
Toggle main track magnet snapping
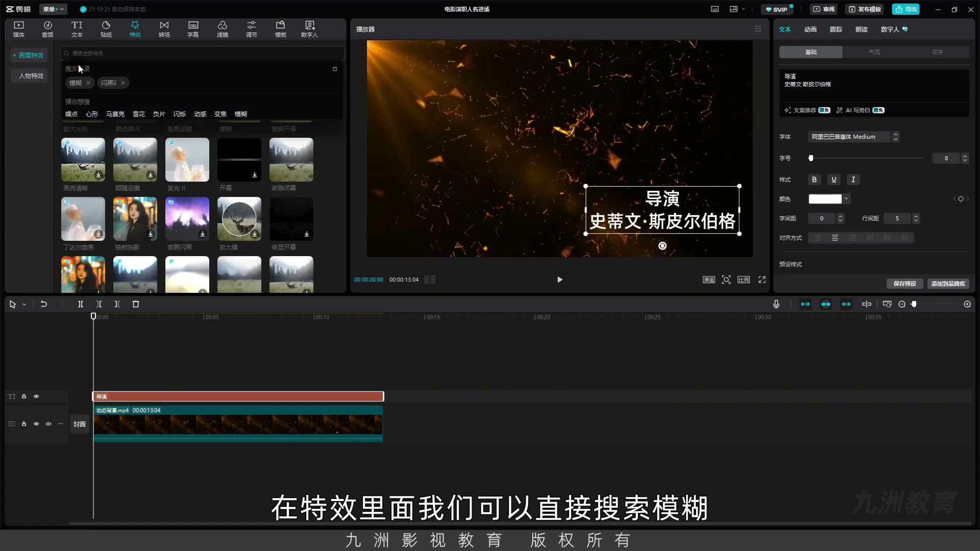[x=805, y=304]
